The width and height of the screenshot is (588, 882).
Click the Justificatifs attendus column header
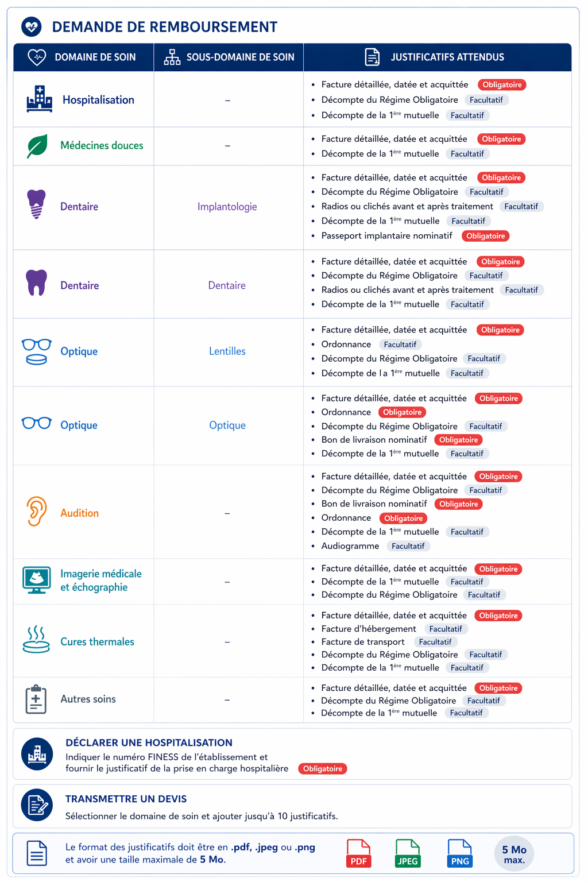pos(438,57)
